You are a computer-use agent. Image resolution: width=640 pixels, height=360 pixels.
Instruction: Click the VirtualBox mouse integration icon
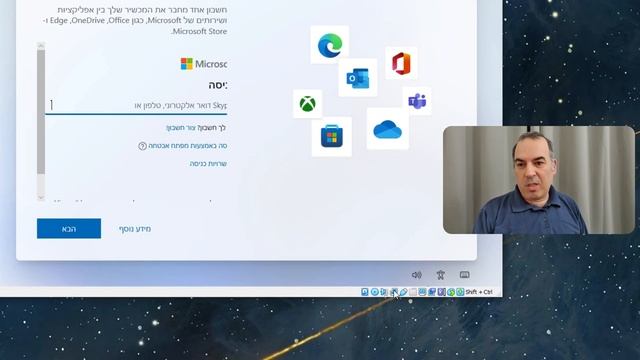coord(451,292)
